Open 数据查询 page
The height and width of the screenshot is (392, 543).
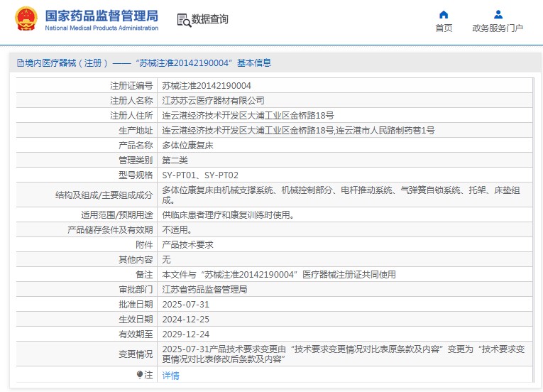click(210, 19)
